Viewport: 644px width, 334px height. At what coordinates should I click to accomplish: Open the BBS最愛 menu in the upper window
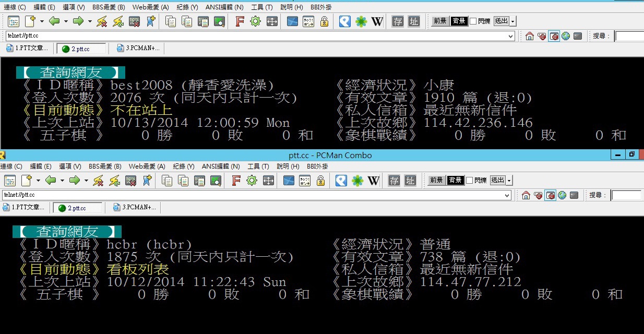[x=109, y=7]
